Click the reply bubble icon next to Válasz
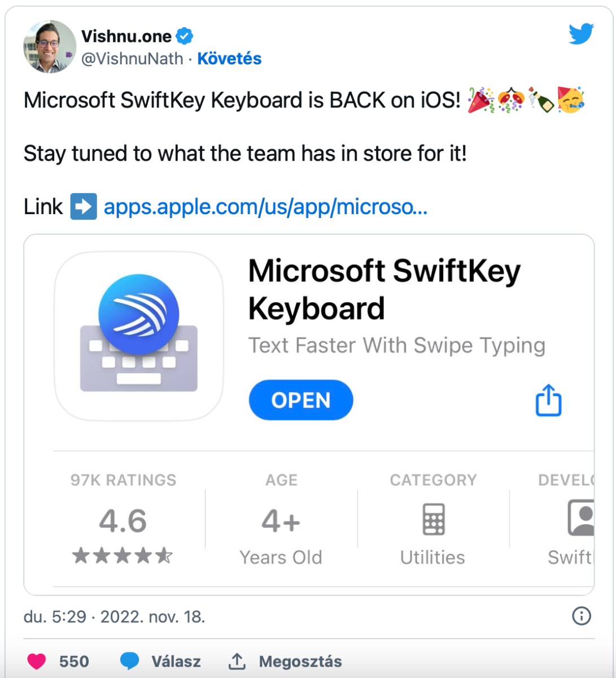 130,660
